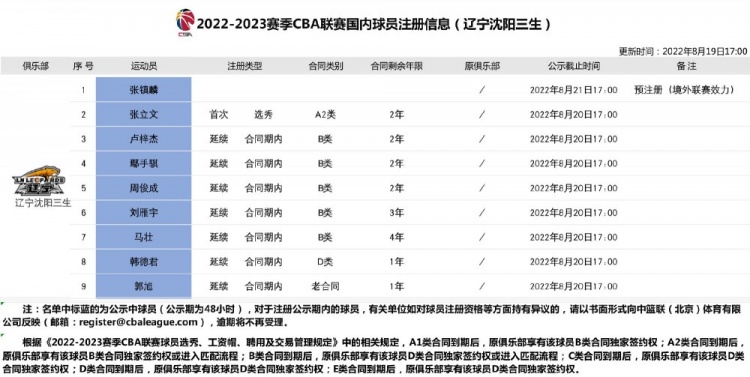Viewport: 750px width, 377px height.
Task: Click the 合同剩余年限 column header
Action: 397,66
